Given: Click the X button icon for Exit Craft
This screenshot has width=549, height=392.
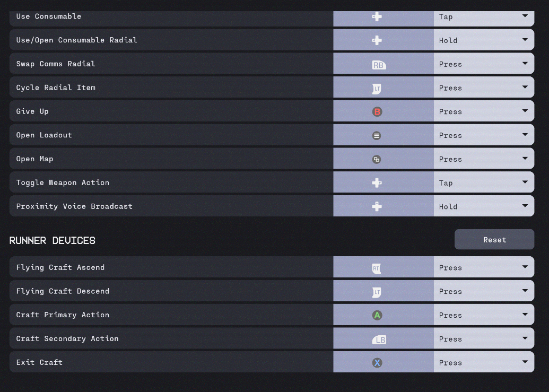Looking at the screenshot, I should (x=377, y=363).
